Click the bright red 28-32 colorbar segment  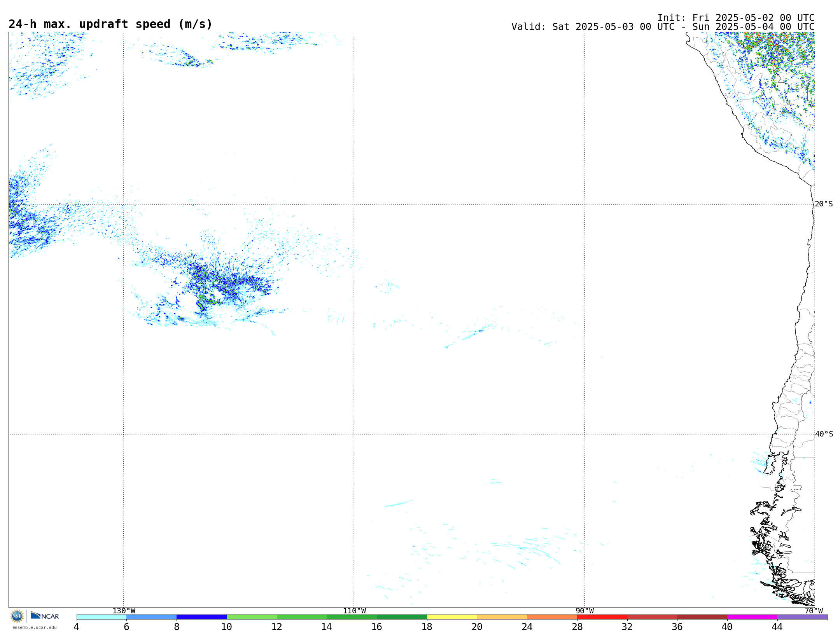click(602, 617)
